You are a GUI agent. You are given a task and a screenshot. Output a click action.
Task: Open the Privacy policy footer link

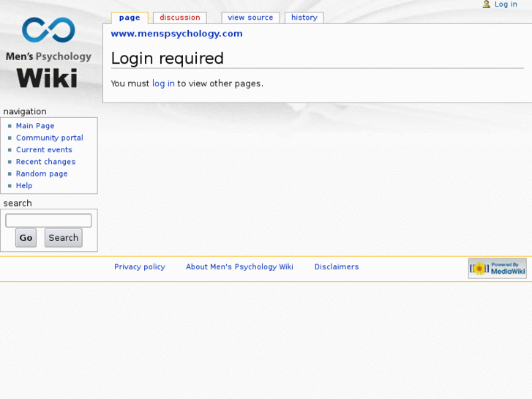[x=140, y=267]
